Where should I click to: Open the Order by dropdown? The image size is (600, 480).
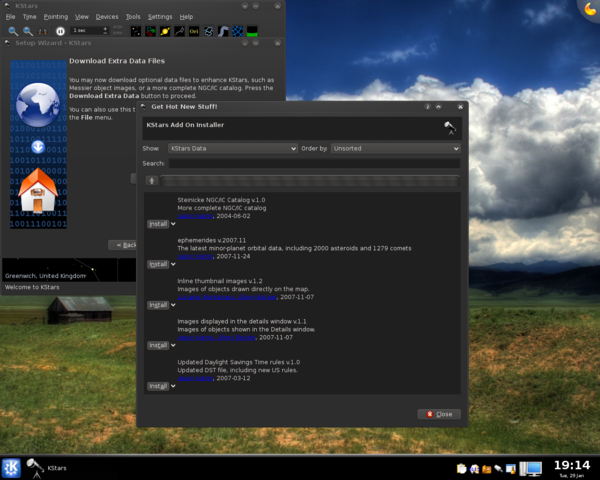[x=395, y=148]
